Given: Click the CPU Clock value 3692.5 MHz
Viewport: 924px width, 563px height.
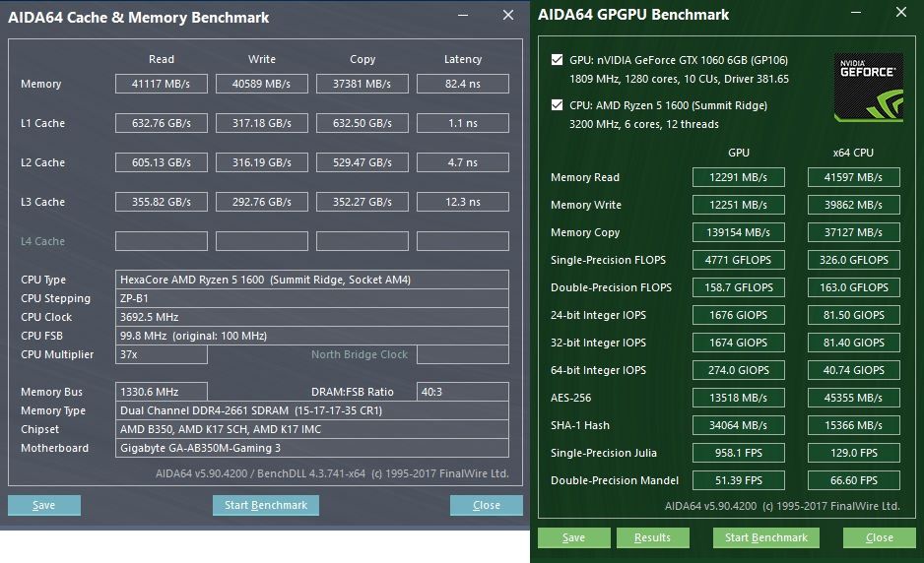Looking at the screenshot, I should coord(311,317).
